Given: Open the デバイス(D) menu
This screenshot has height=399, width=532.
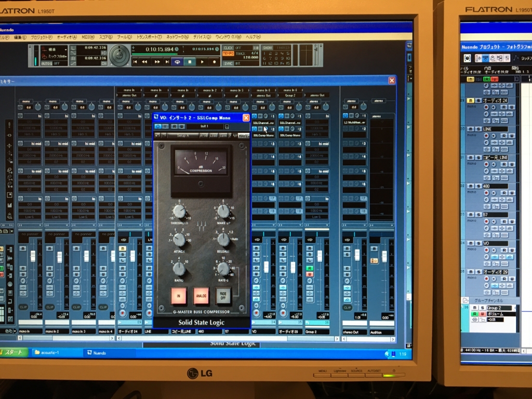Looking at the screenshot, I should pyautogui.click(x=202, y=37).
